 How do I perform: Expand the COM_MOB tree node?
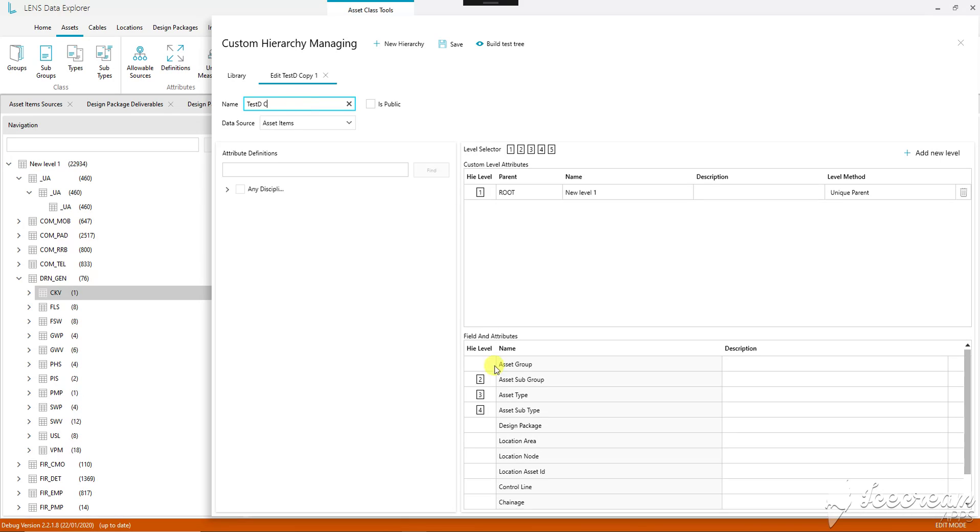pos(19,221)
